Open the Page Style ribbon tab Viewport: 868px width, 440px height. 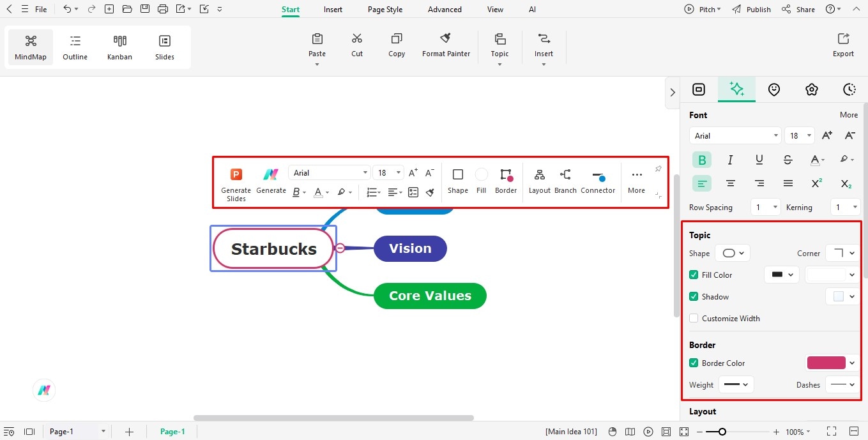[385, 10]
